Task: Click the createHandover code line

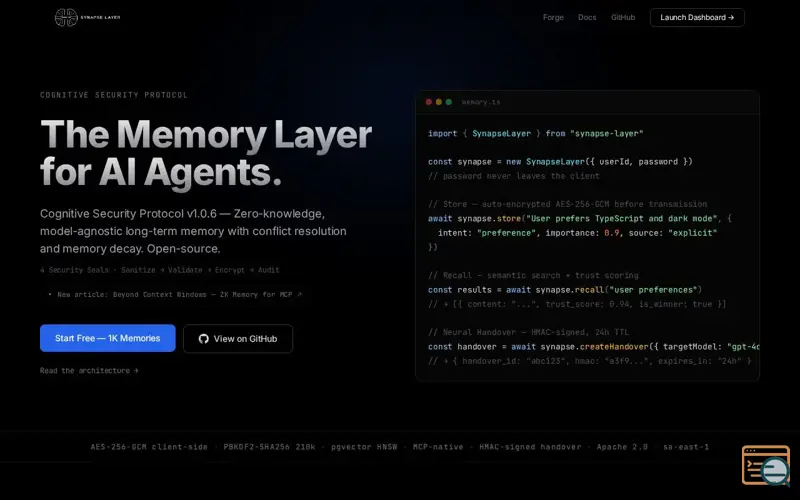Action: coord(594,347)
